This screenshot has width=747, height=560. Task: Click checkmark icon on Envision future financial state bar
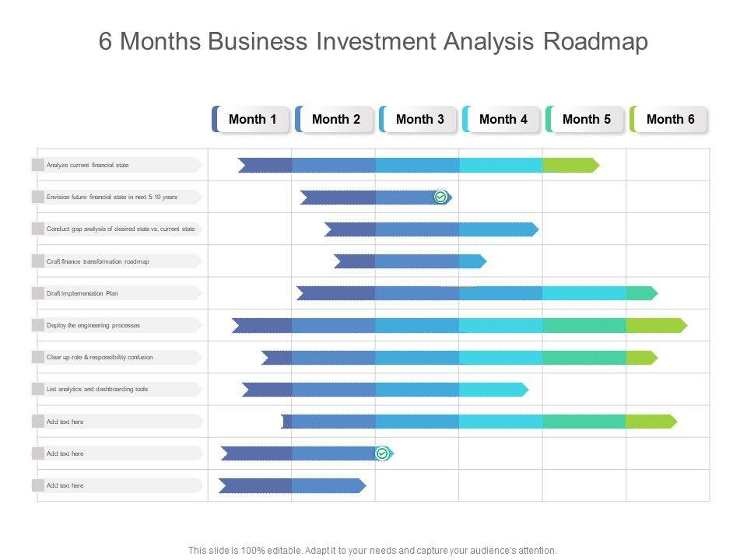(x=440, y=198)
